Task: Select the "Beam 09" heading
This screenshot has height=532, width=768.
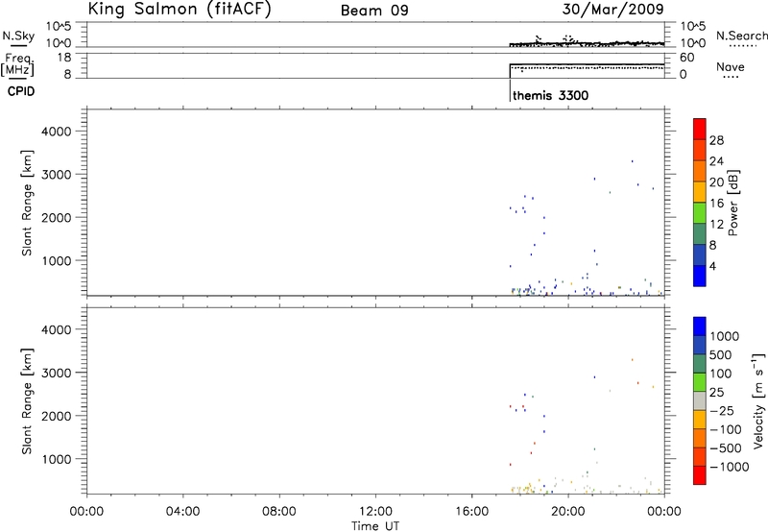Action: coord(374,11)
